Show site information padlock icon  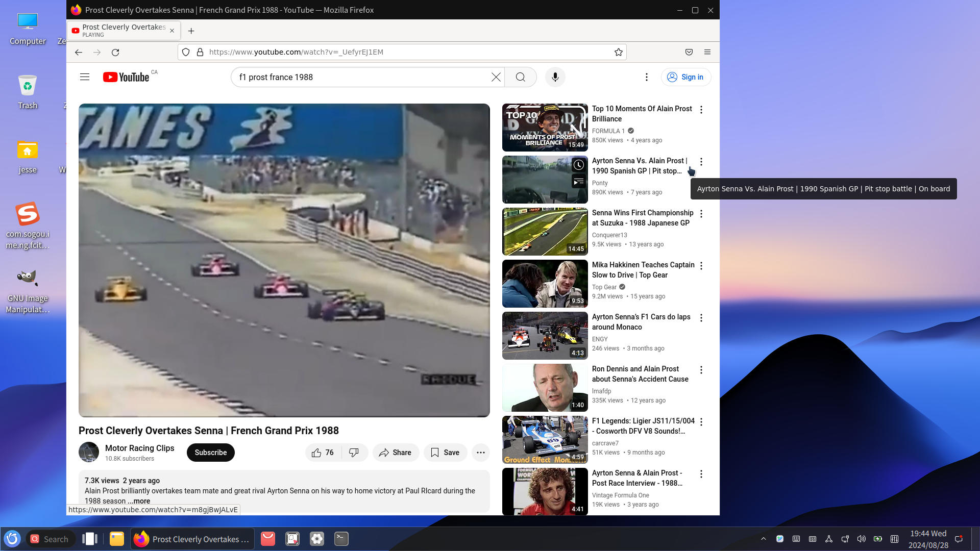point(200,52)
